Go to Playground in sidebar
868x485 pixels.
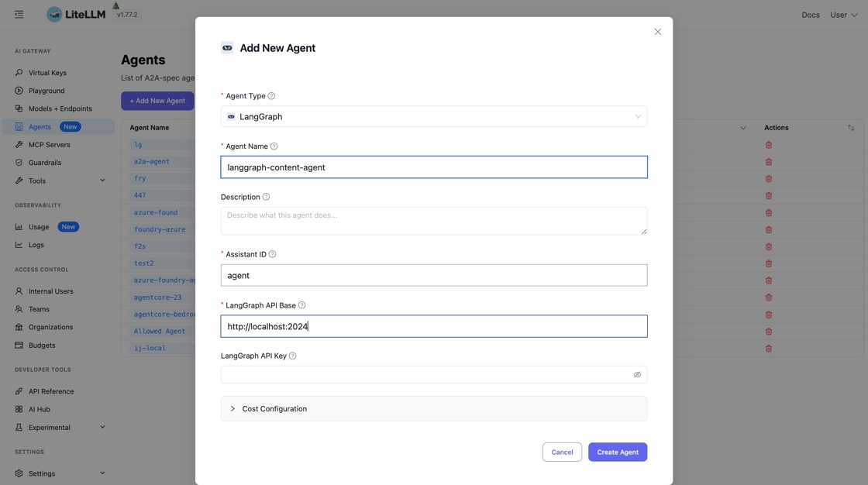point(46,90)
